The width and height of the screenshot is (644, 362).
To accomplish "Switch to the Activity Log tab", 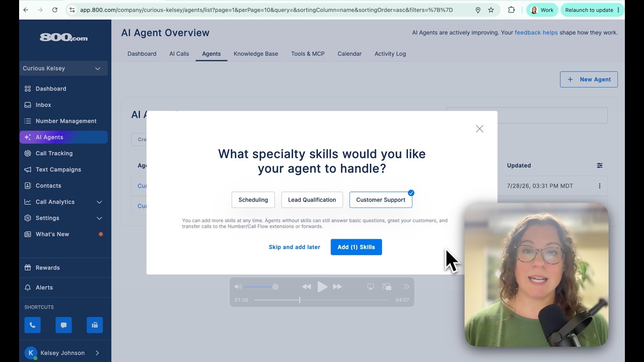I will (x=390, y=54).
